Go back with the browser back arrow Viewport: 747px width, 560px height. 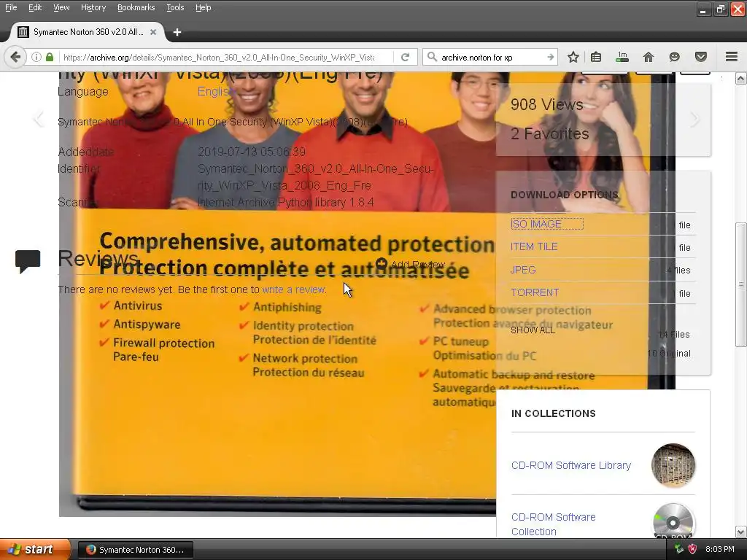pyautogui.click(x=15, y=57)
